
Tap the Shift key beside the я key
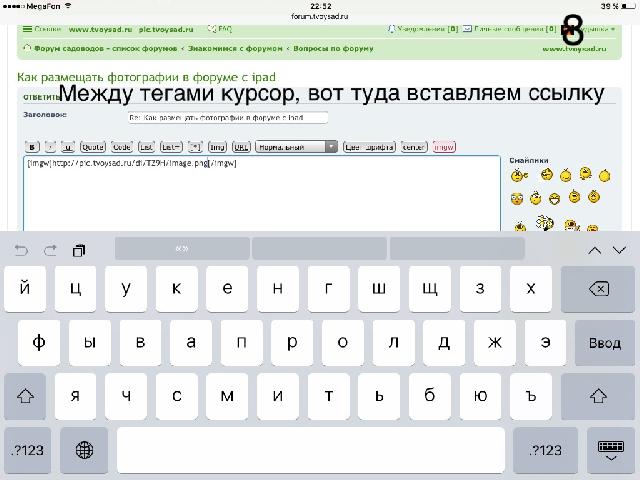pos(25,396)
